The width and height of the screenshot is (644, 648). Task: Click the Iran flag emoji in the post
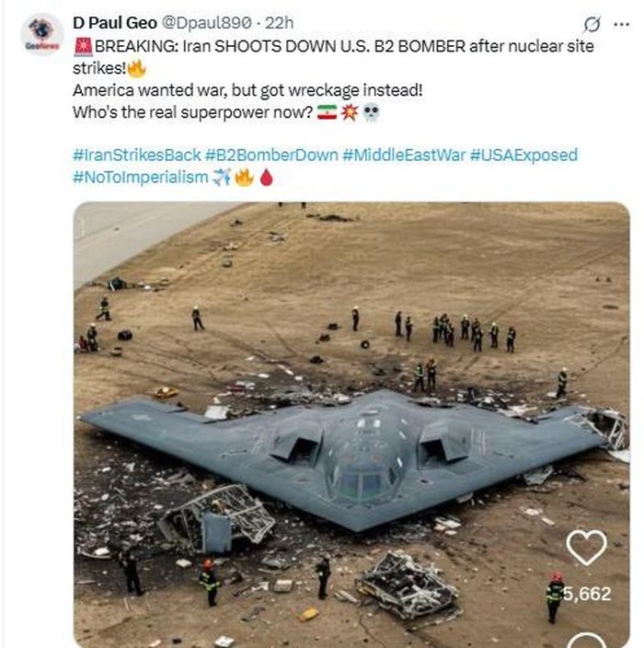327,112
